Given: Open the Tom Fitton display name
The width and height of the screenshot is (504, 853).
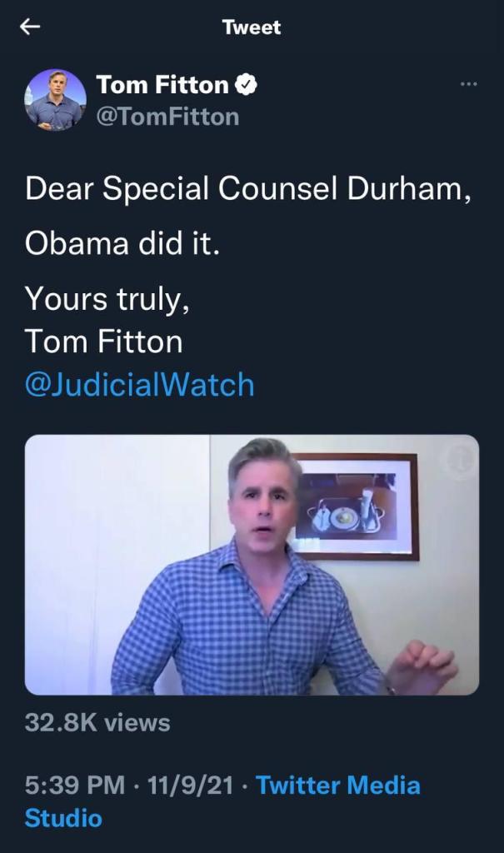Looking at the screenshot, I should 162,85.
